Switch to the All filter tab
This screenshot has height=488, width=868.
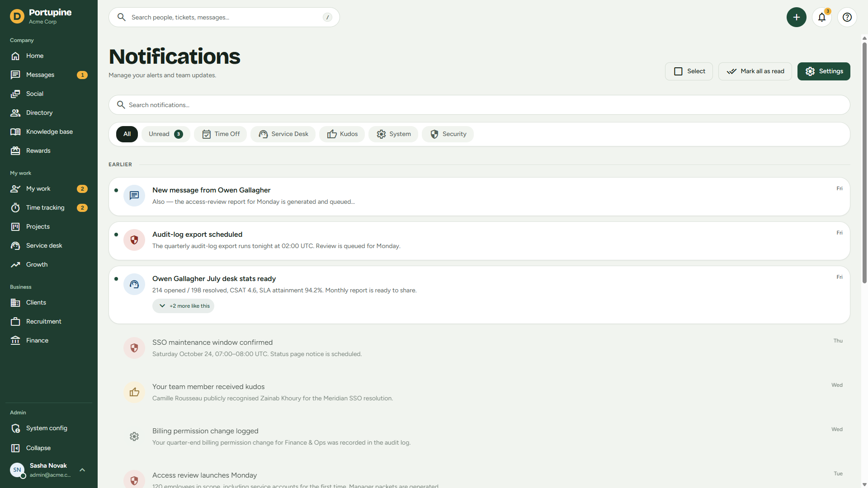pos(127,134)
